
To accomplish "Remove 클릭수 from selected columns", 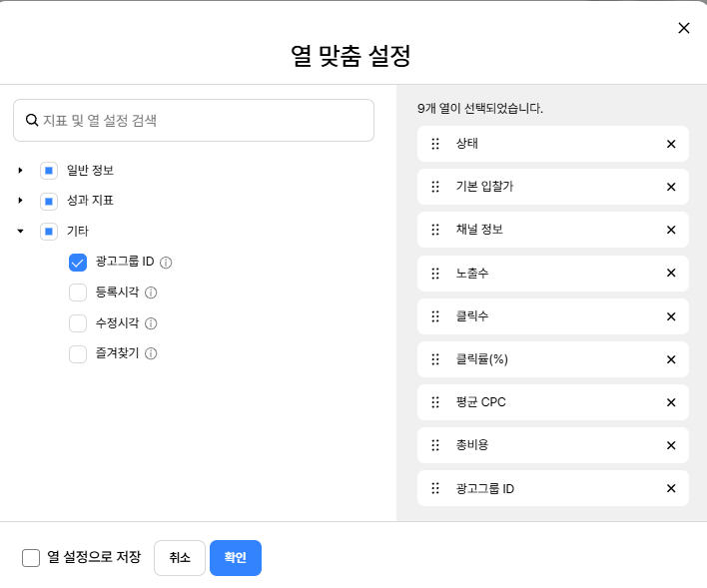I will click(x=671, y=316).
